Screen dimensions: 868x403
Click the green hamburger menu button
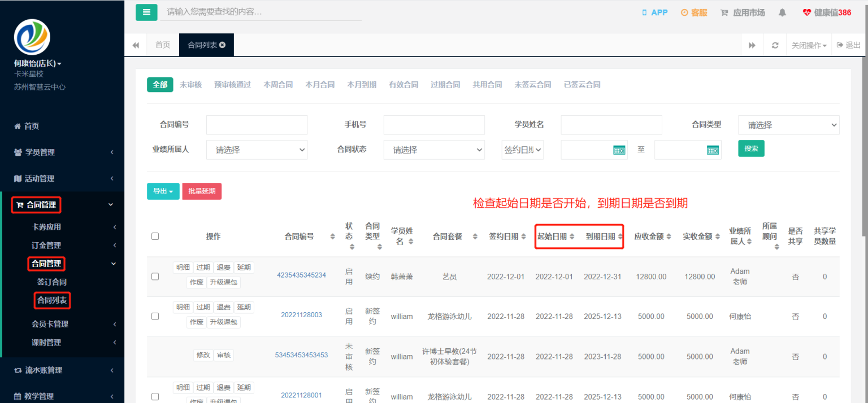coord(146,12)
